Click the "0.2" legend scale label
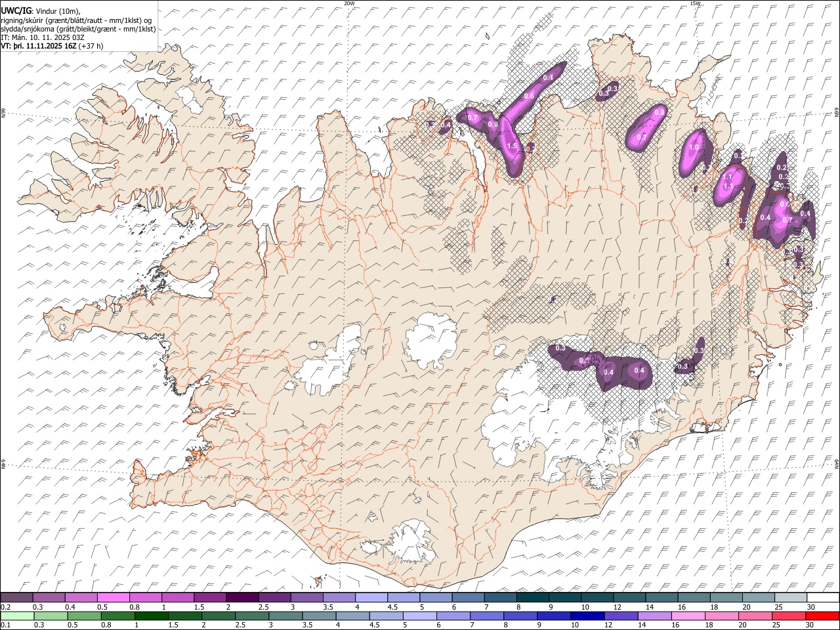This screenshot has height=630, width=840. (5, 607)
